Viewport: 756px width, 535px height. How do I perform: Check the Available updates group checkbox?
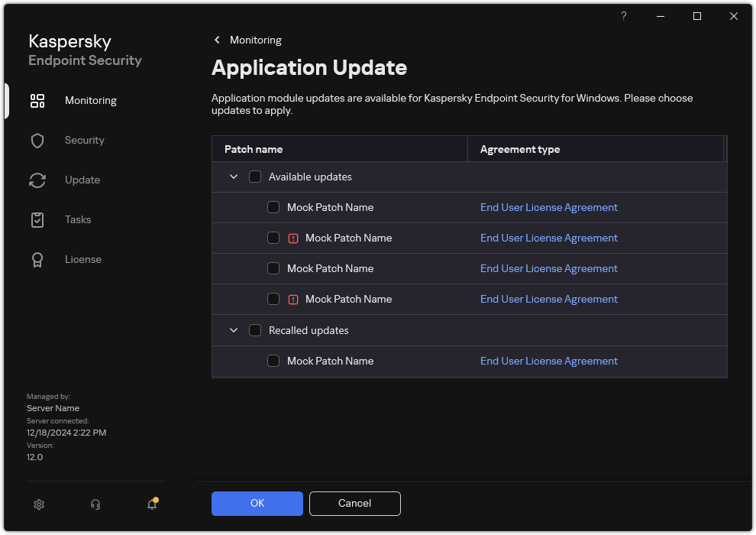(x=255, y=177)
